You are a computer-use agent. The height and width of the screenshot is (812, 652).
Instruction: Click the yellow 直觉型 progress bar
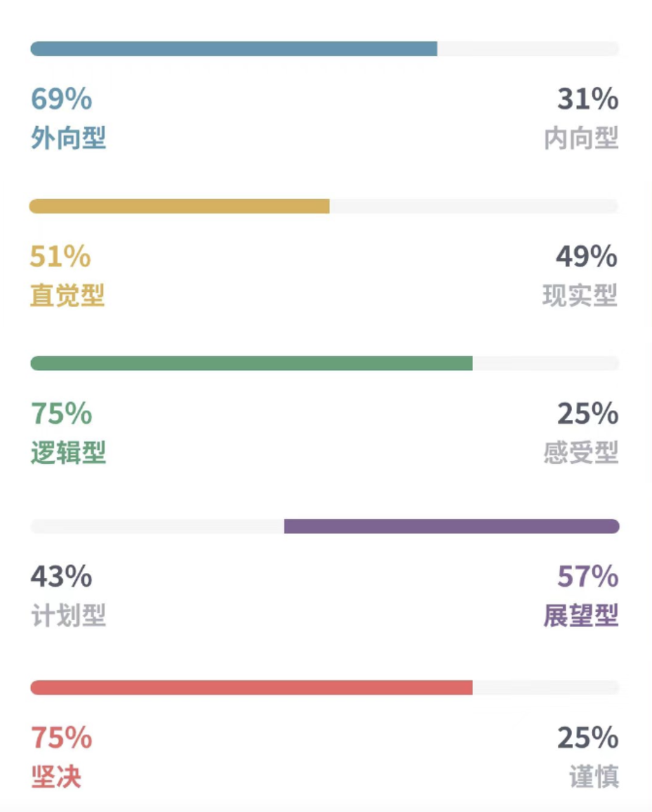click(x=180, y=206)
